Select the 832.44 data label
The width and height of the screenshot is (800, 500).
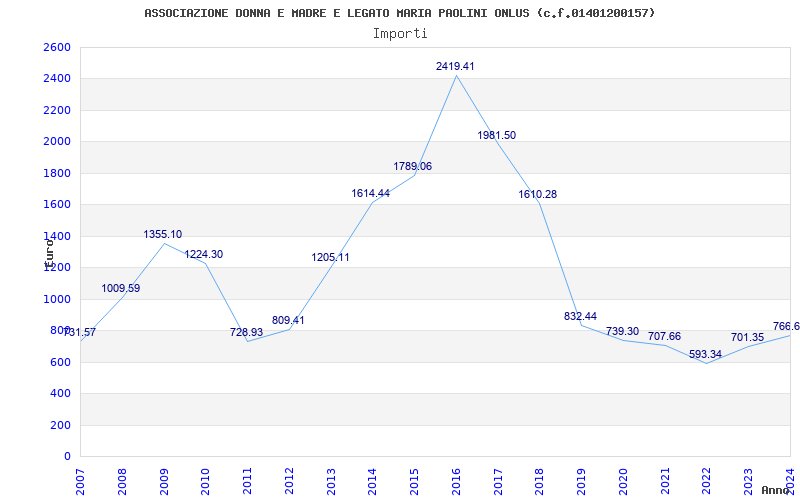click(580, 316)
